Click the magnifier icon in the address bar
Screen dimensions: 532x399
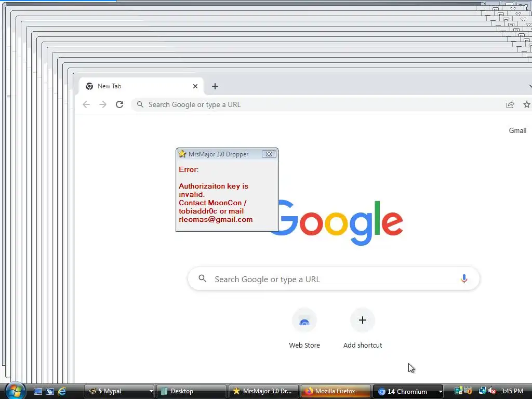pyautogui.click(x=140, y=104)
